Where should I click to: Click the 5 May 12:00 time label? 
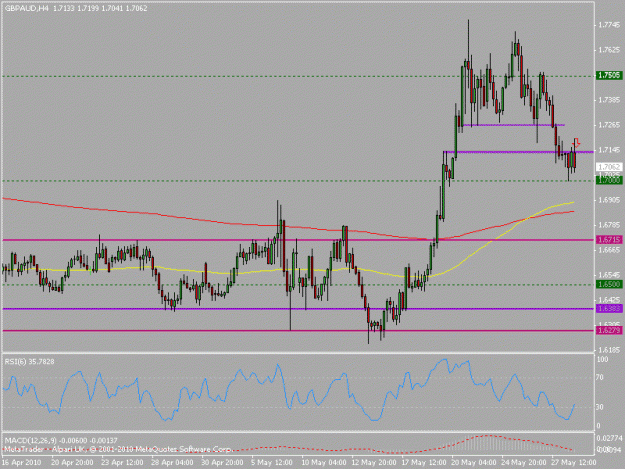coord(272,462)
